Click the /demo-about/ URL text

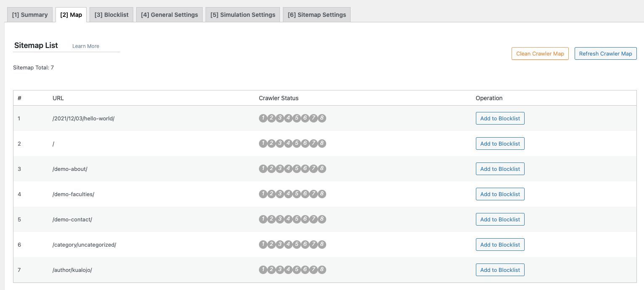pyautogui.click(x=70, y=169)
